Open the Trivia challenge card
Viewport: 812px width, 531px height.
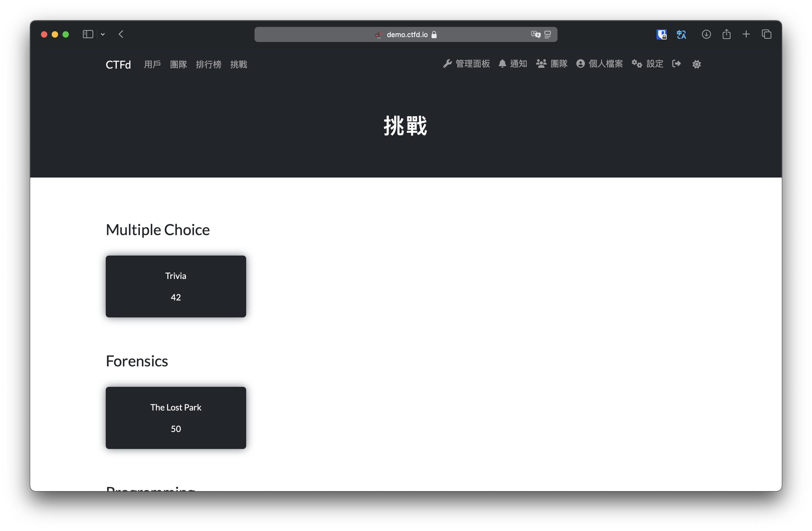pos(176,286)
